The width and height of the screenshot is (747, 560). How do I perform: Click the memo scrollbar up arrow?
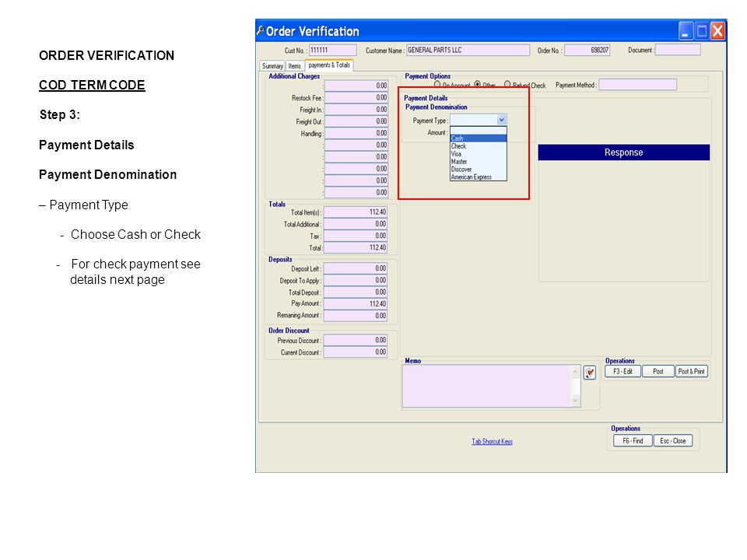point(575,372)
